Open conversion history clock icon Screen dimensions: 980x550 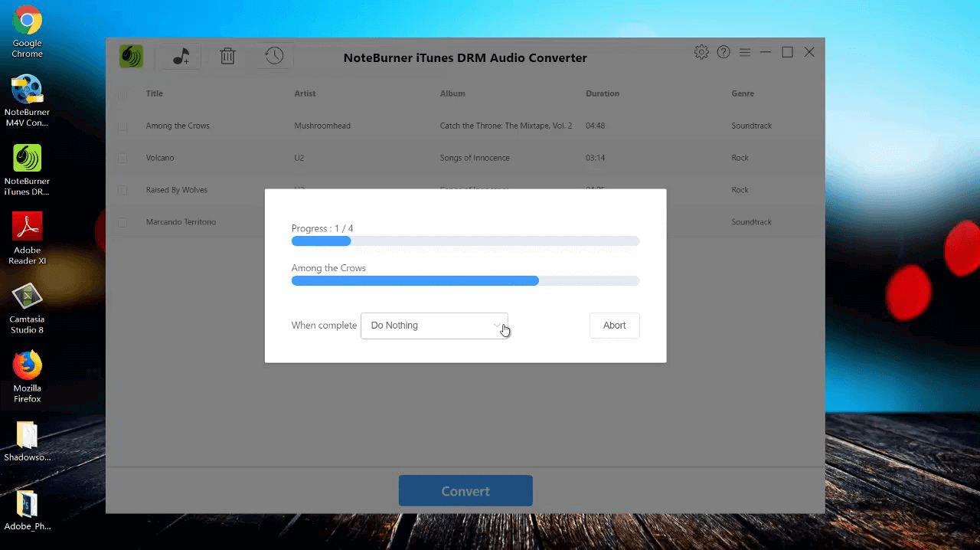(274, 55)
